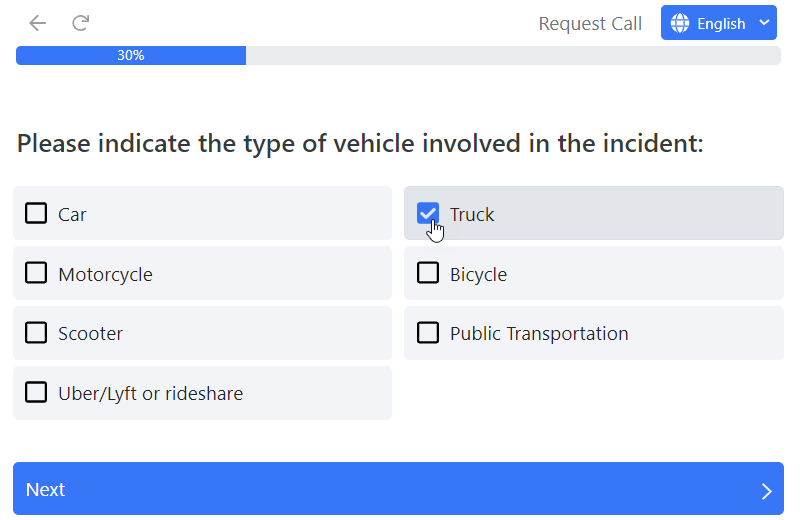The image size is (800, 520).
Task: Click the Motorcycle option label
Action: coord(105,273)
